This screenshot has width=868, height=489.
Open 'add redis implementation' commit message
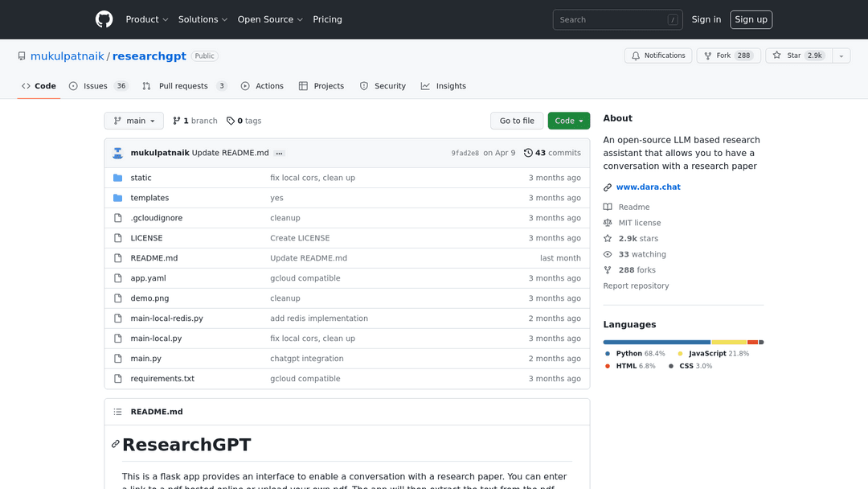[x=319, y=318]
